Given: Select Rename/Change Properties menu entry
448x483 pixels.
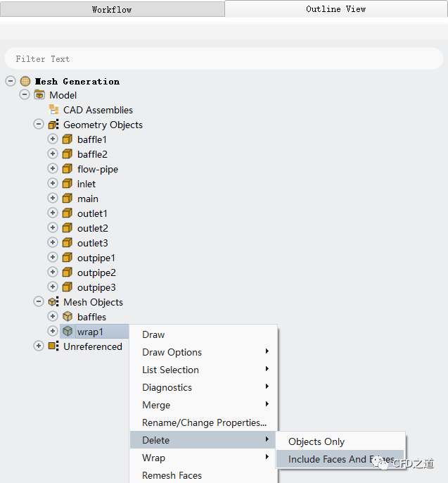Looking at the screenshot, I should [x=204, y=422].
